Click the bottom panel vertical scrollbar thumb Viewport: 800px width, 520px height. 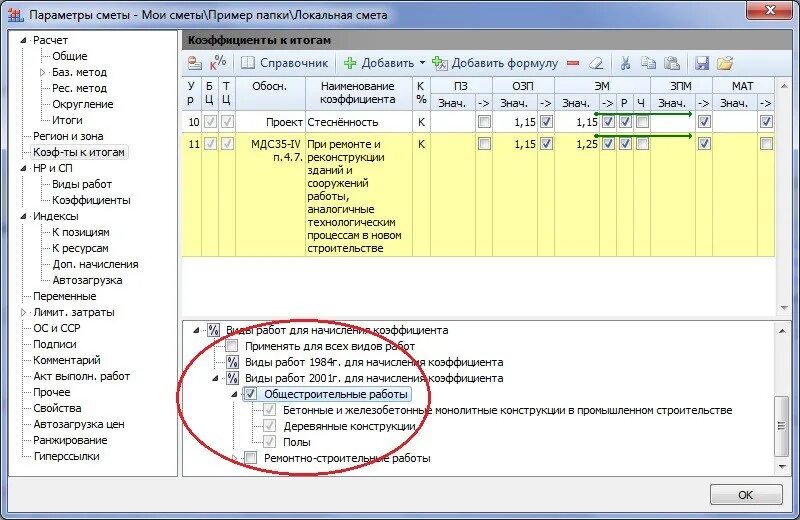pyautogui.click(x=782, y=426)
